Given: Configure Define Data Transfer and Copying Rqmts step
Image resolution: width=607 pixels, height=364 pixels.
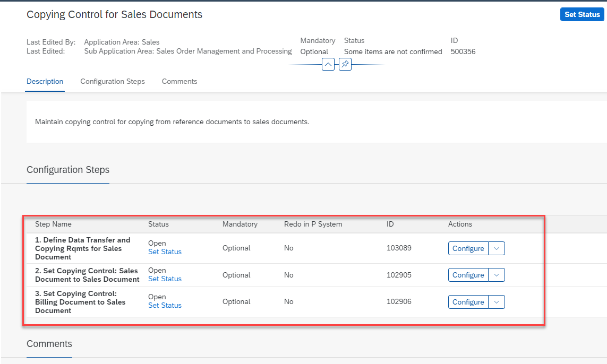Looking at the screenshot, I should point(468,248).
